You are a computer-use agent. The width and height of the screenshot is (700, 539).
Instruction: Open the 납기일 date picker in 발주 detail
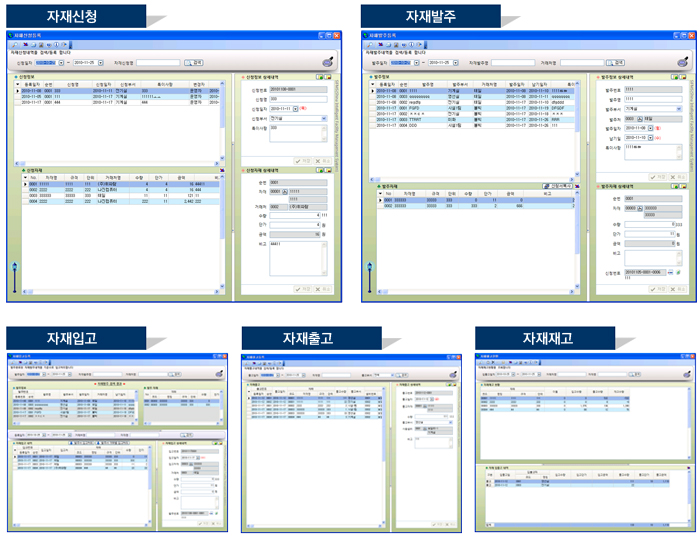[x=651, y=138]
